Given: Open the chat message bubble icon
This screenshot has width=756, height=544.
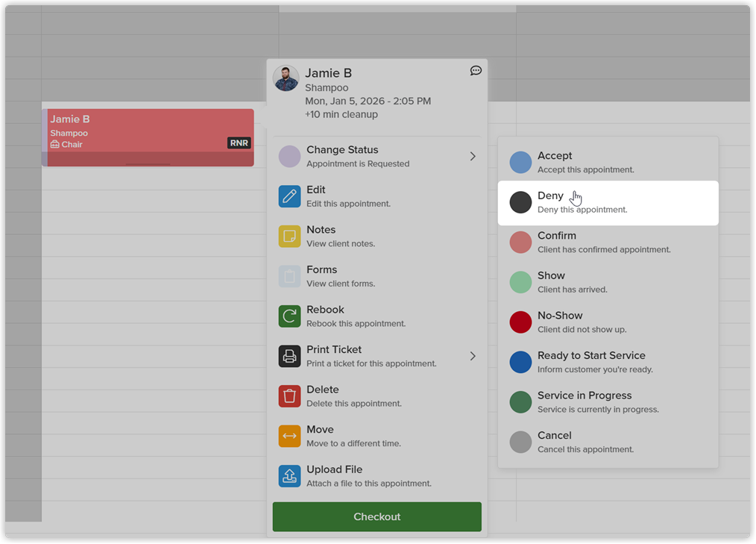Looking at the screenshot, I should pos(476,71).
